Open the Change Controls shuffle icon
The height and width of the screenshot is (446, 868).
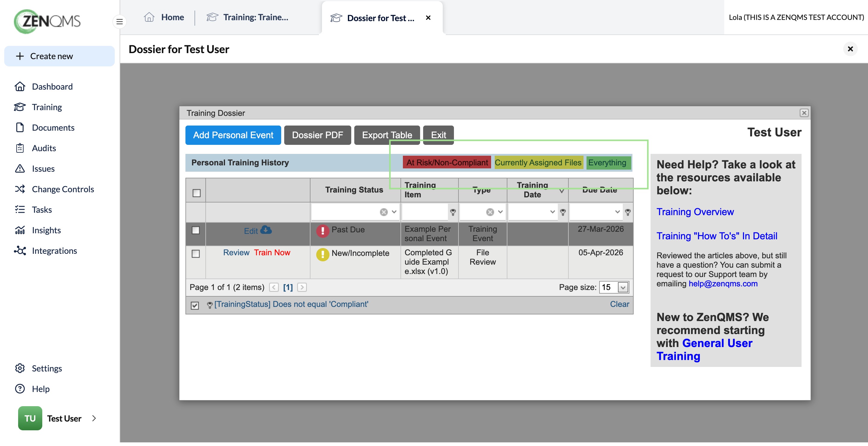pos(20,189)
